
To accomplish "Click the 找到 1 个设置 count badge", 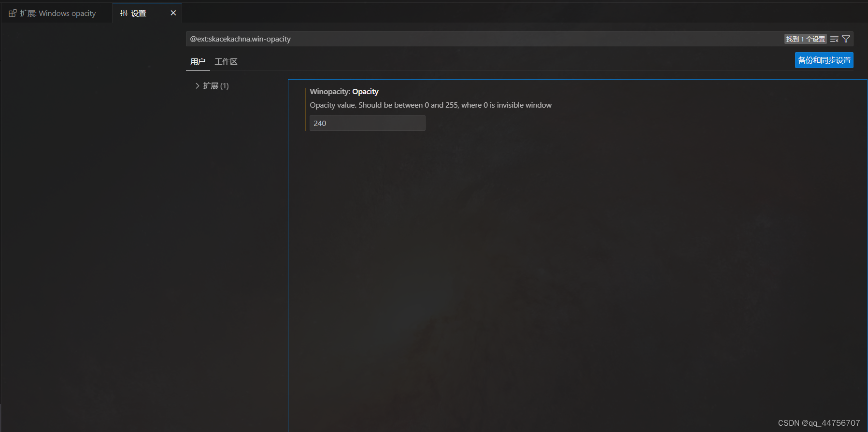I will coord(806,39).
